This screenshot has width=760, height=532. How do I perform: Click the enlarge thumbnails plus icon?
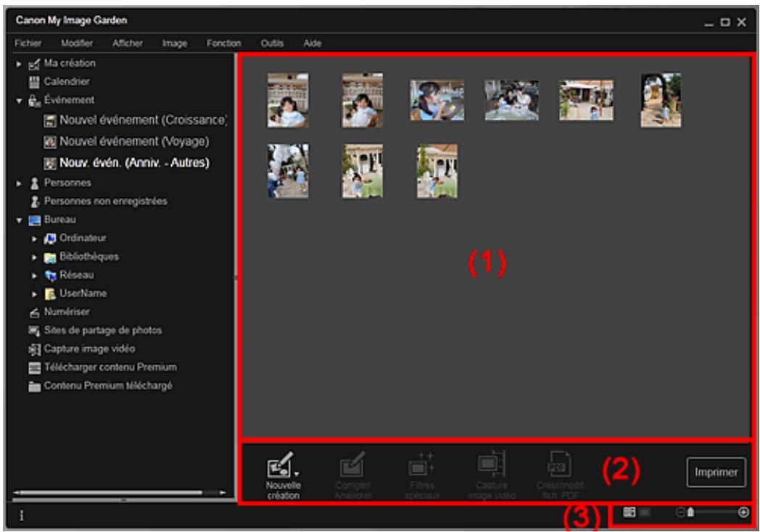tap(743, 512)
